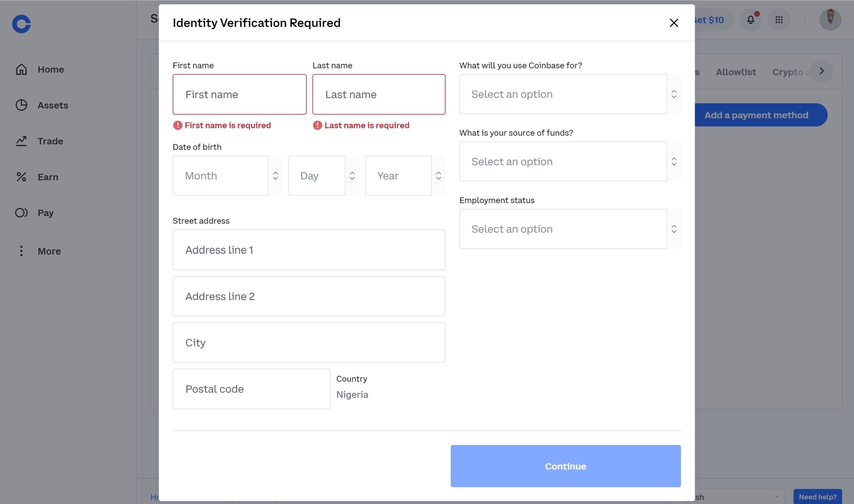
Task: Click 'First name is required' error text
Action: coord(228,125)
